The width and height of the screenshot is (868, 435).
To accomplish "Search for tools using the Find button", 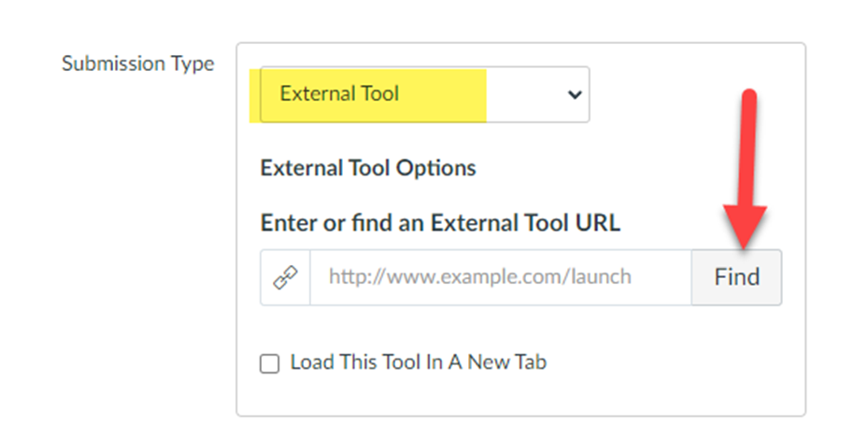I will (x=736, y=277).
